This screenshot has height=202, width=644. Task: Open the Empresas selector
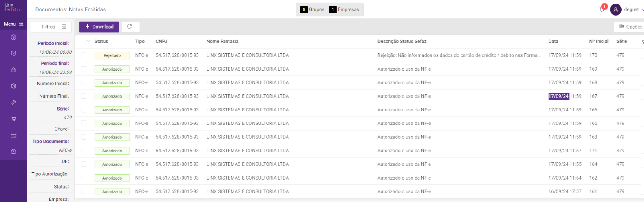[344, 9]
